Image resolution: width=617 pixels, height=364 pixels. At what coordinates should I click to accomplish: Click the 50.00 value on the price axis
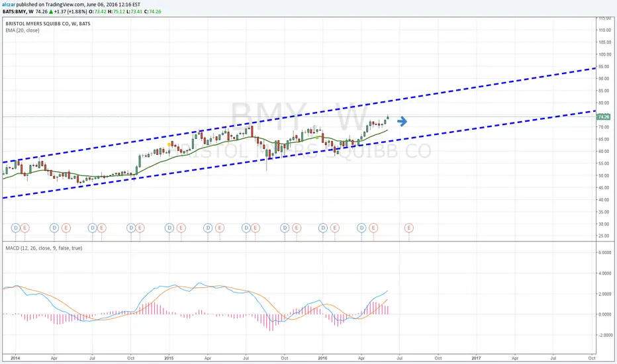(x=605, y=175)
